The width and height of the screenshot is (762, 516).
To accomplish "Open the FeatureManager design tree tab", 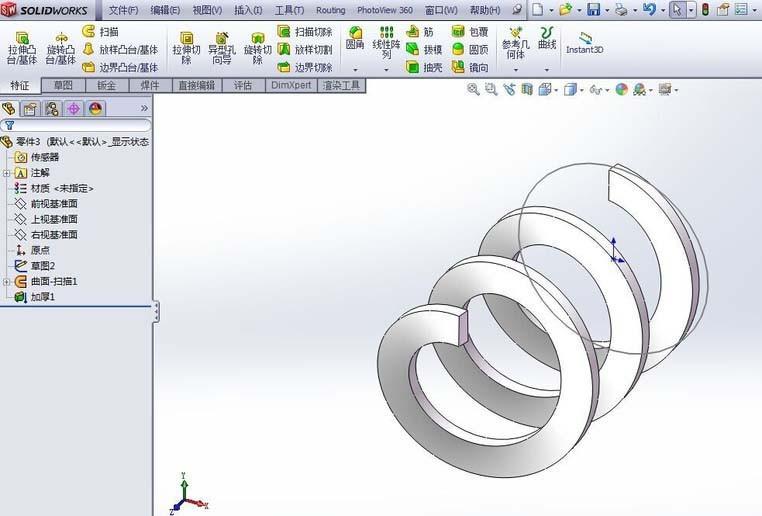I will click(9, 108).
